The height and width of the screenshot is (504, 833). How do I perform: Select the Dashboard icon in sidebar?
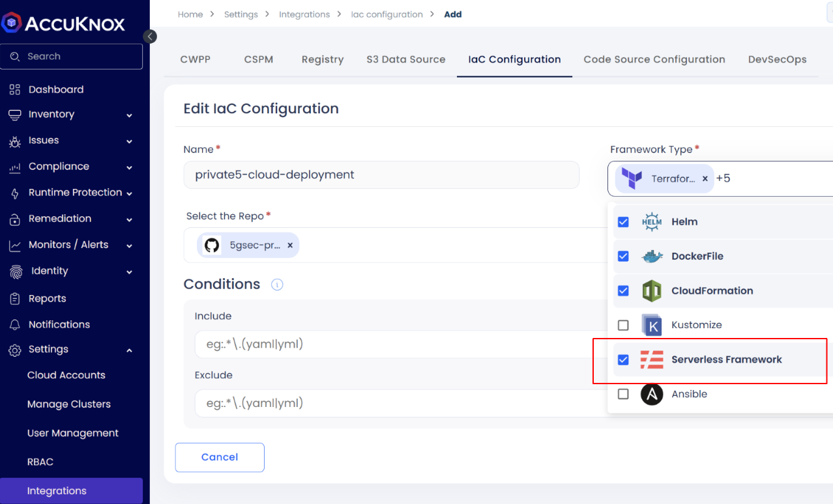click(14, 89)
